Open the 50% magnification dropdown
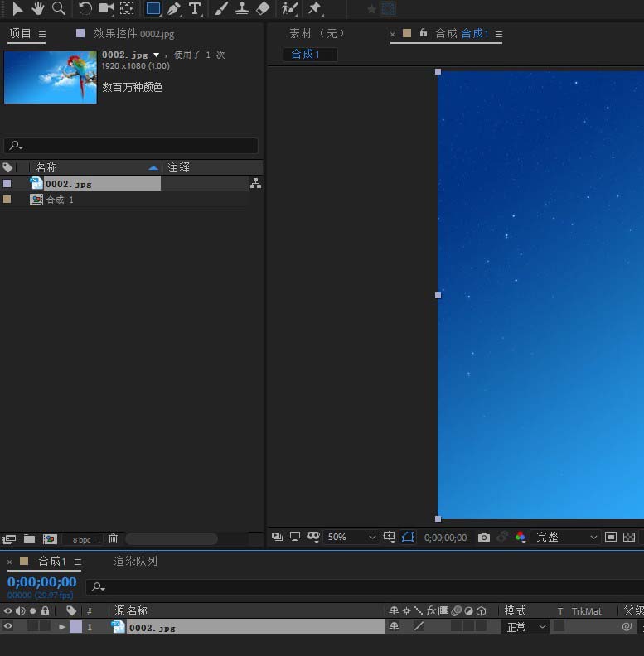644x656 pixels. click(x=351, y=537)
